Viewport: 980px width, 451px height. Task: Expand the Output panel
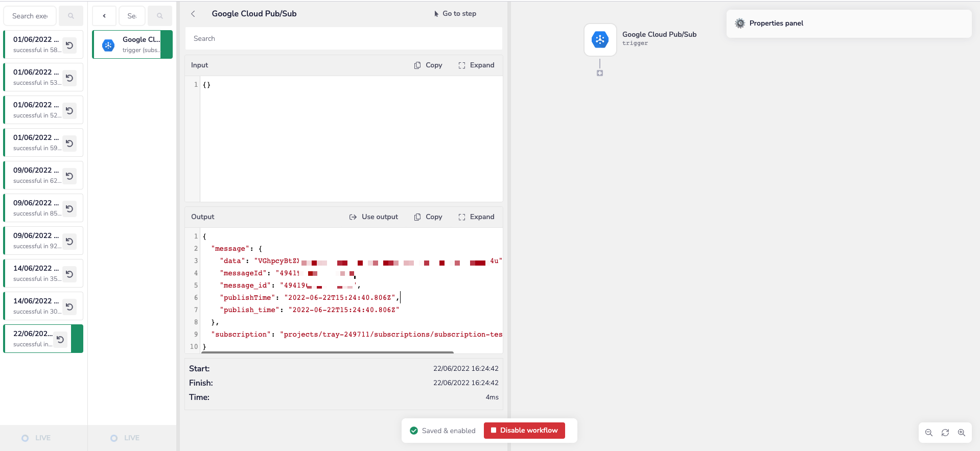tap(476, 217)
